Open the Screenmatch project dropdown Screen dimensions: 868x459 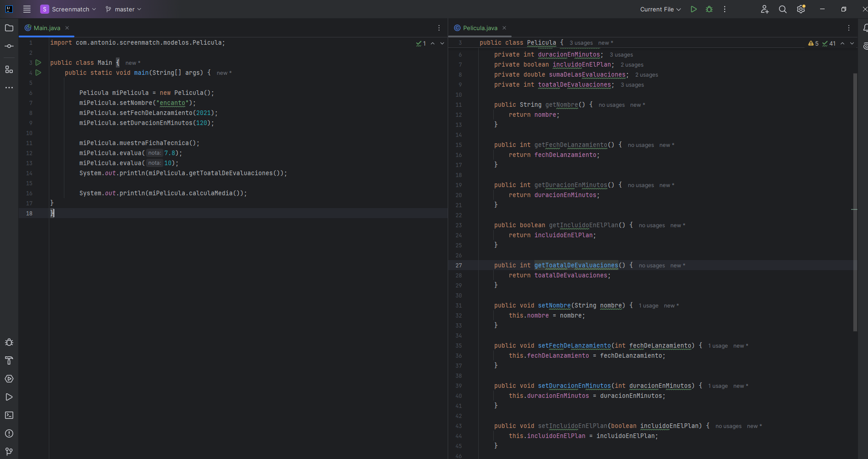pos(68,9)
